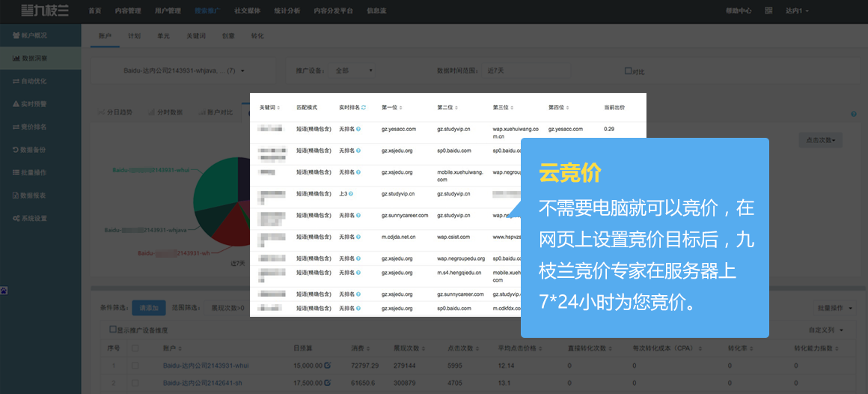Open 帮助中心 link

click(738, 10)
